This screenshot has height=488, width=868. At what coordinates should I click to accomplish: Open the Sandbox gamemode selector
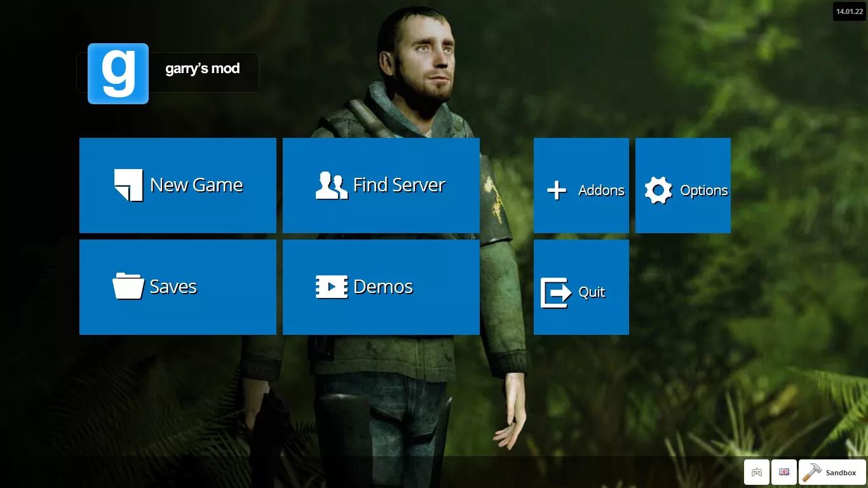coord(832,472)
